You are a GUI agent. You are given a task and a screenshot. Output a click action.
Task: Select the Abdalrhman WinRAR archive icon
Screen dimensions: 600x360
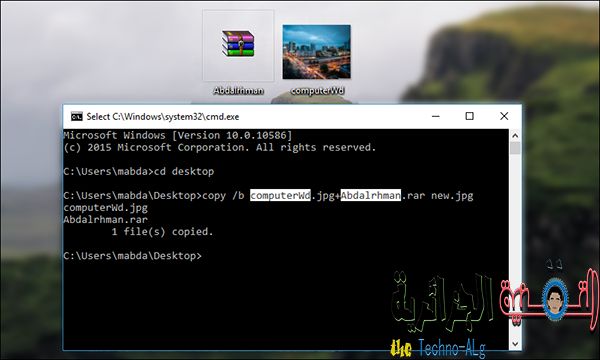238,44
